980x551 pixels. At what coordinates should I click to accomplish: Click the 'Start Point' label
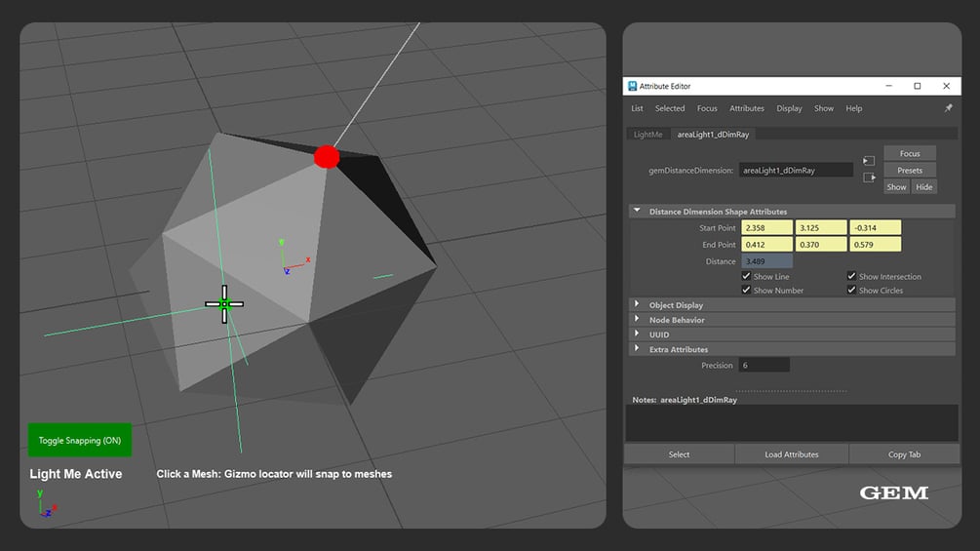tap(717, 227)
